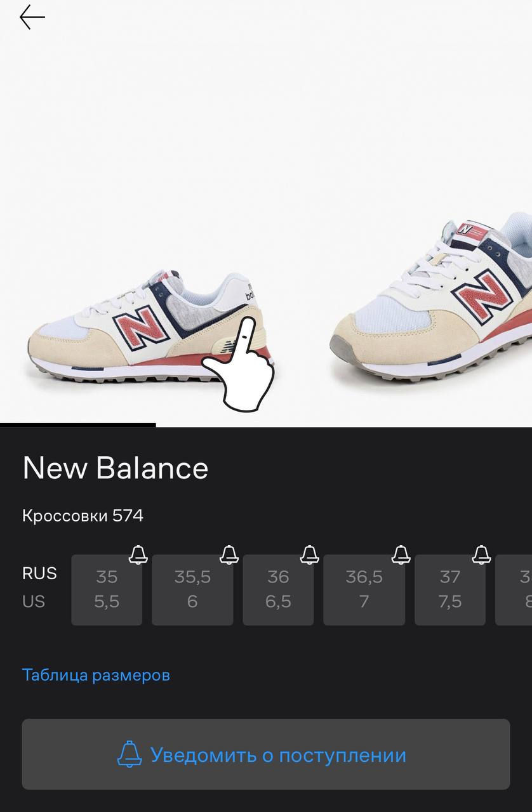Viewport: 532px width, 812px height.
Task: Tap Уведомить о поступлении button
Action: (266, 754)
